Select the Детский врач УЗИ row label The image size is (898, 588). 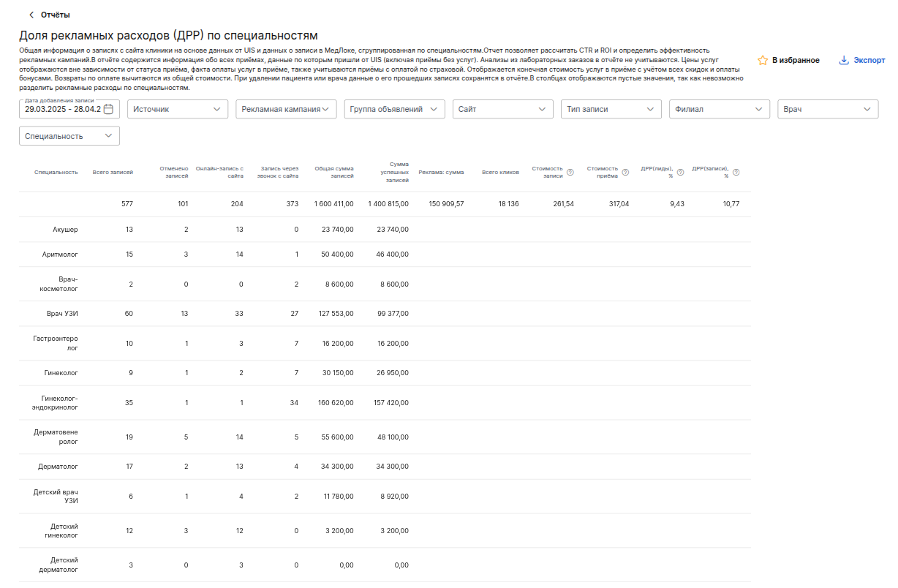coord(56,497)
